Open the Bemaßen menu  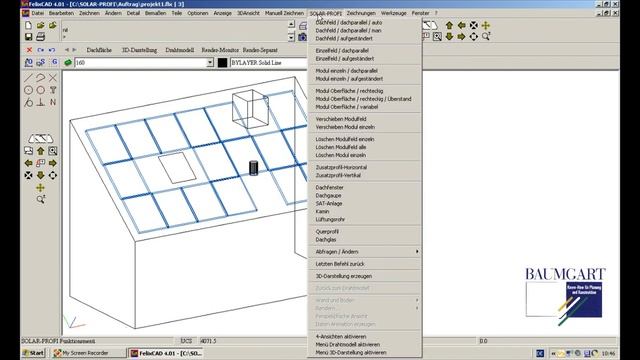[156, 13]
